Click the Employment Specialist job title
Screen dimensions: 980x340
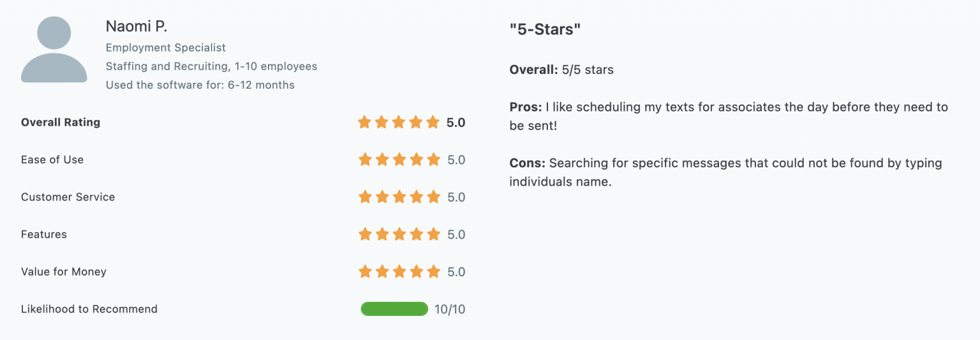[x=166, y=48]
